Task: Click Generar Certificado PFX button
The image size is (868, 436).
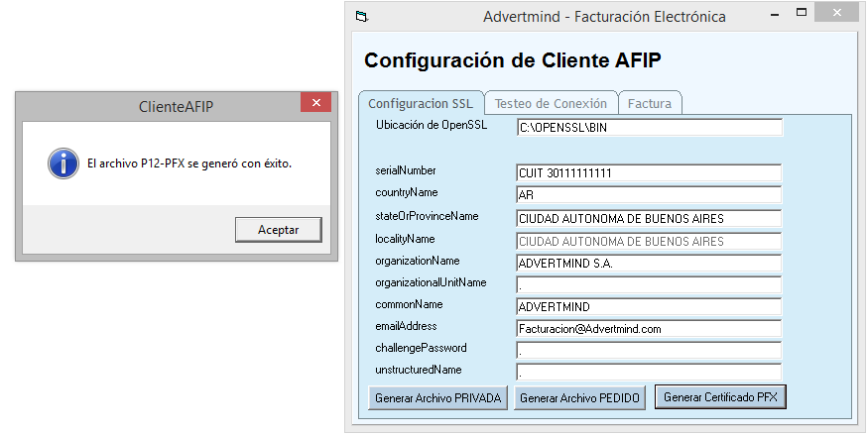Action: tap(720, 396)
